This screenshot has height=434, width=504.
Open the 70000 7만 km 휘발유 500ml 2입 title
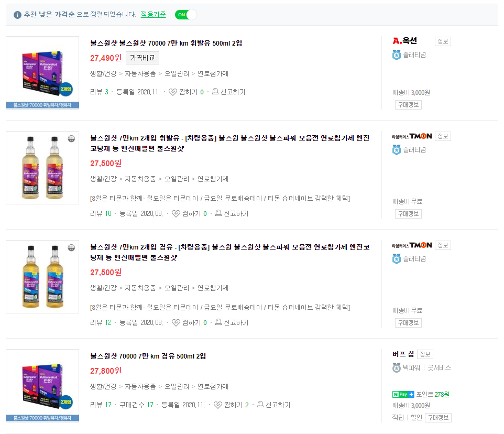166,43
